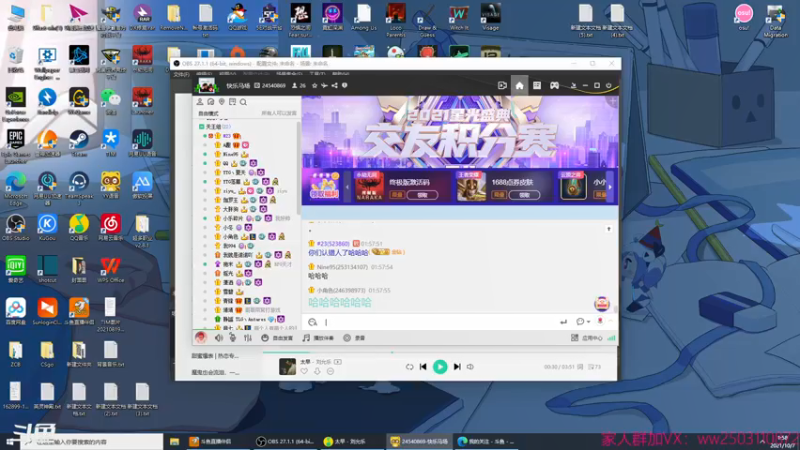Click the power exit icon in YY header
The image size is (800, 450).
click(608, 86)
